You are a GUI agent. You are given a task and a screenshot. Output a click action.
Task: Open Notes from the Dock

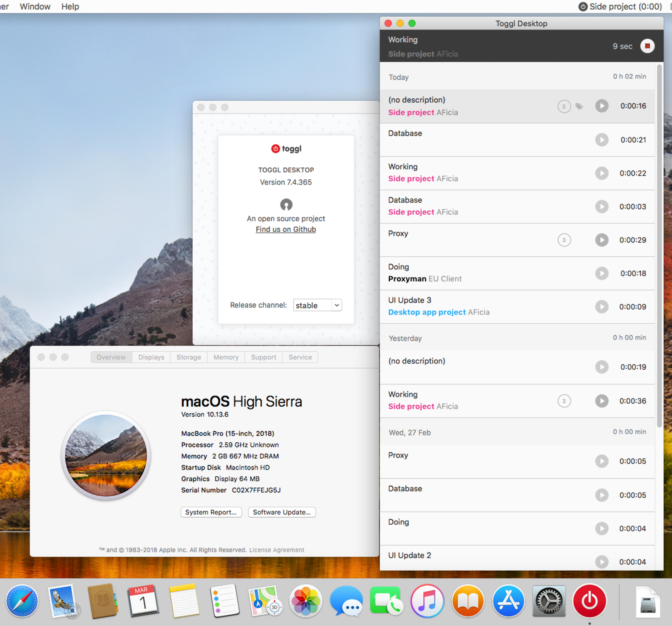184,601
